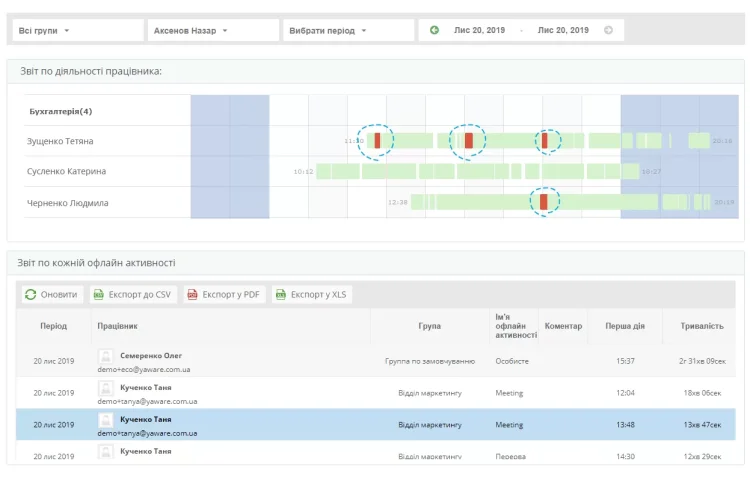Image resolution: width=750 pixels, height=485 pixels.
Task: Click the end date field in range
Action: point(563,30)
